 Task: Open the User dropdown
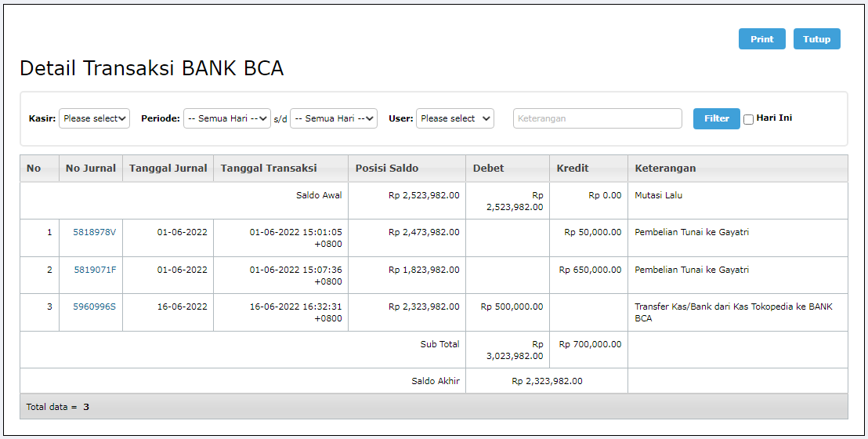(455, 118)
